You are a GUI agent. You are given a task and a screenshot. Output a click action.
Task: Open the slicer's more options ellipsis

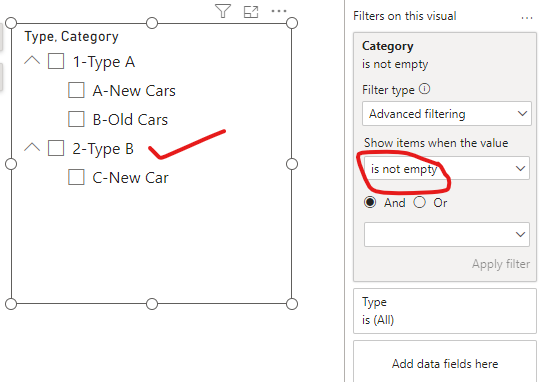click(279, 11)
